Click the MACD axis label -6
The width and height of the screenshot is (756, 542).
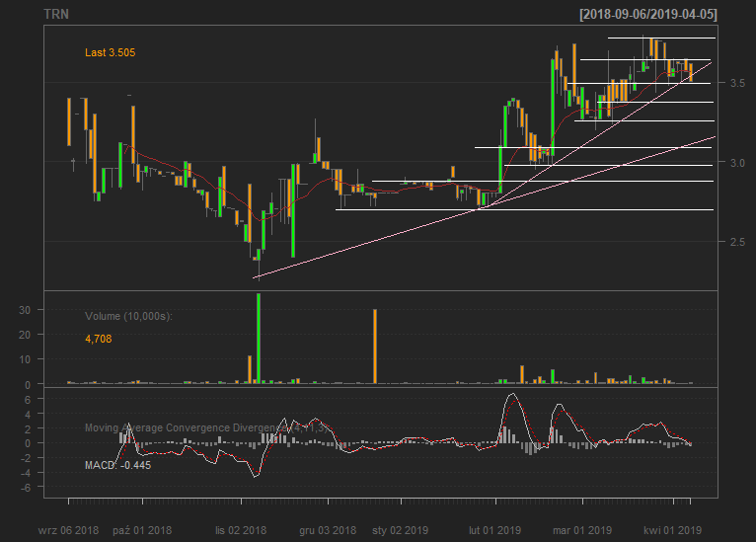[x=26, y=488]
